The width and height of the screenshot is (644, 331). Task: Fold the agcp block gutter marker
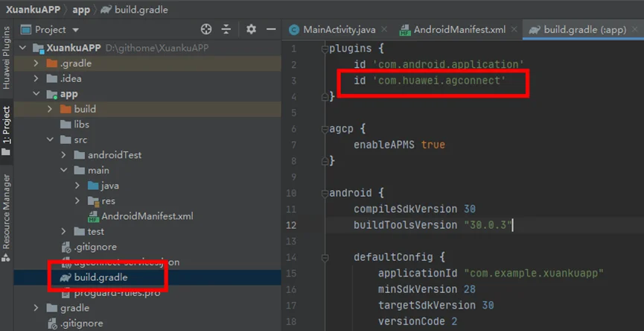pos(325,129)
